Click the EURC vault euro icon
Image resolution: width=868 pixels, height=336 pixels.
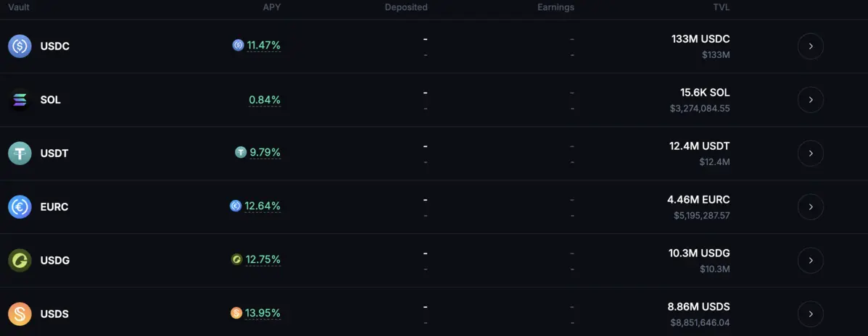coord(20,207)
